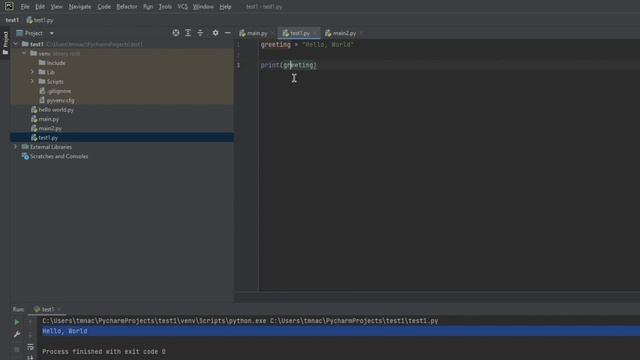Select the pyvenv.cfg file
Image resolution: width=640 pixels, height=360 pixels.
(x=57, y=100)
